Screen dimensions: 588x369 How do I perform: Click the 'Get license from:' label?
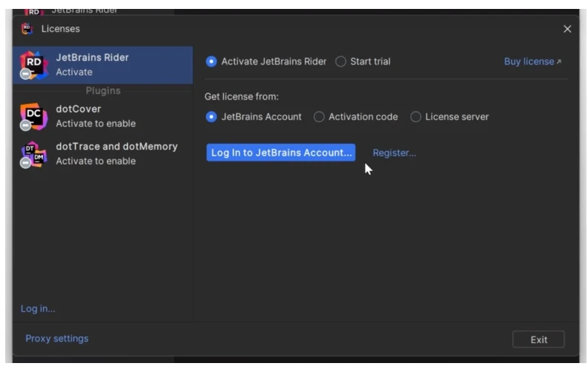coord(242,97)
